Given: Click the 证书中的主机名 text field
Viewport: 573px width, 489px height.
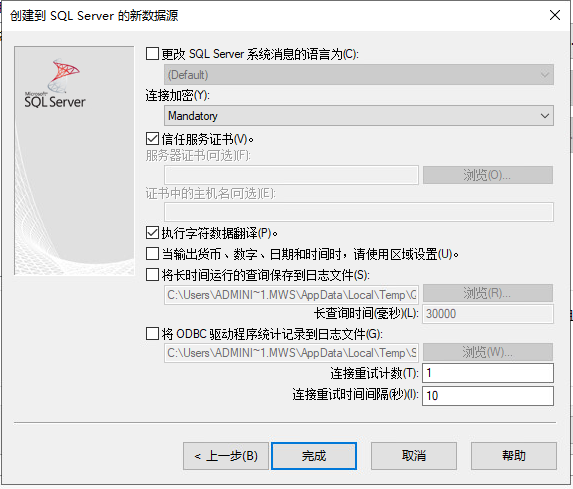Looking at the screenshot, I should tap(359, 212).
